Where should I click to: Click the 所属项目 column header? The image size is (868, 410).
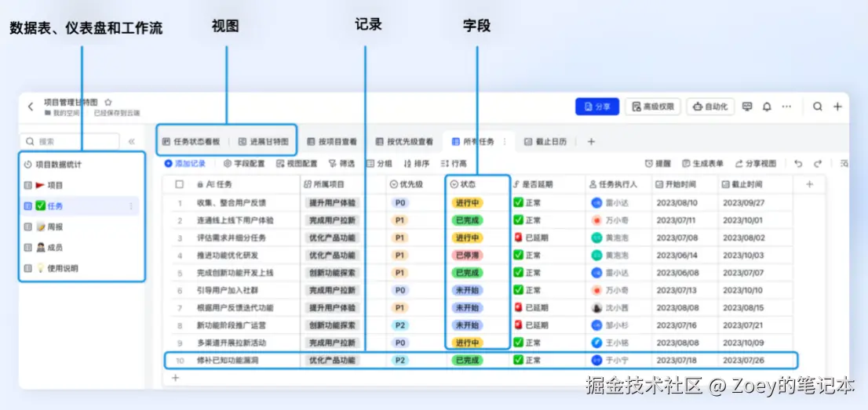coord(343,184)
